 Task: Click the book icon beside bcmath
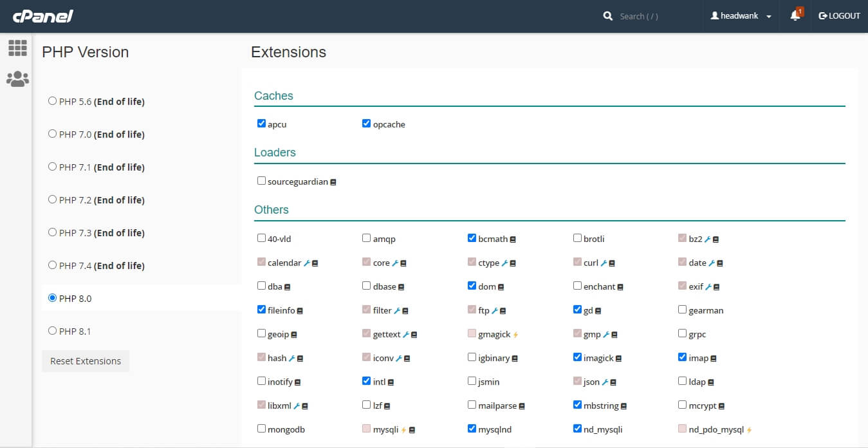(513, 239)
